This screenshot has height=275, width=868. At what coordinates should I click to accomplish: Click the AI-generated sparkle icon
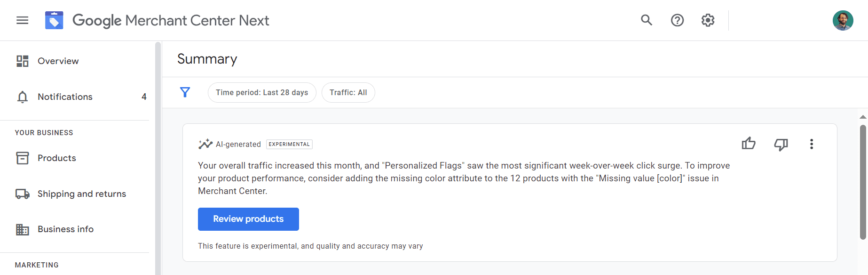[205, 144]
